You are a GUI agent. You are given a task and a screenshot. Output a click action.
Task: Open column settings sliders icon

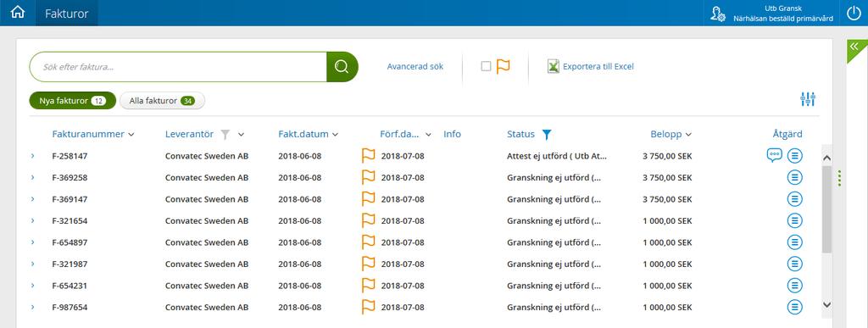(808, 99)
